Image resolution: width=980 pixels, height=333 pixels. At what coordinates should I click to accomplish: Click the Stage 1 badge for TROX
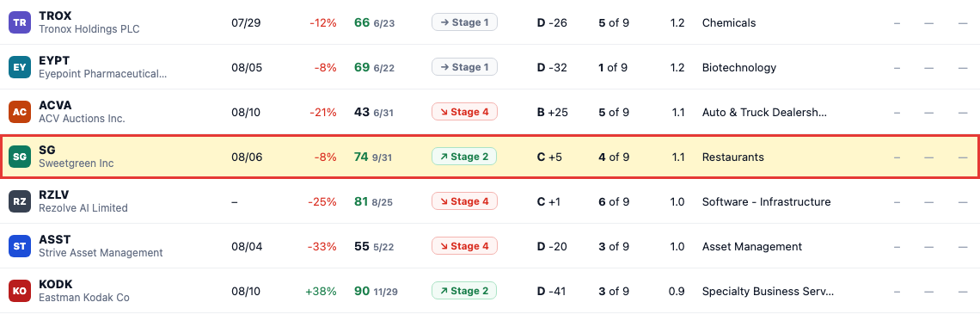pyautogui.click(x=464, y=22)
